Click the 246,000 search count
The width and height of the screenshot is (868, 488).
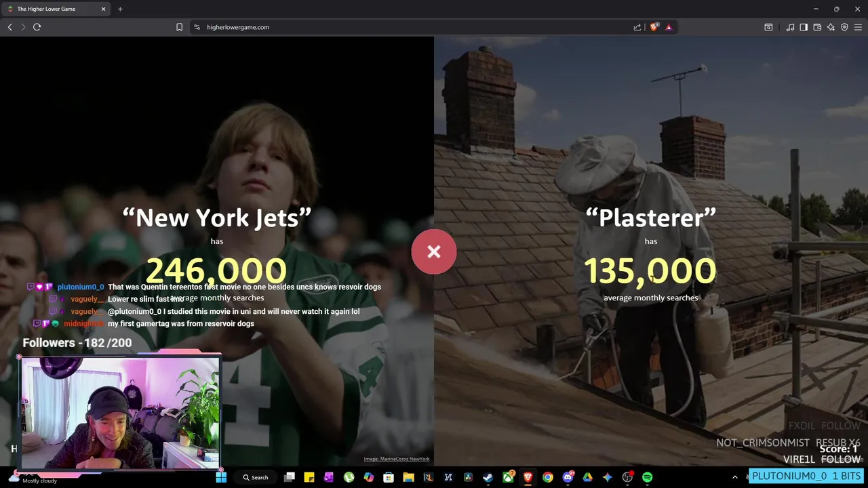pyautogui.click(x=216, y=271)
